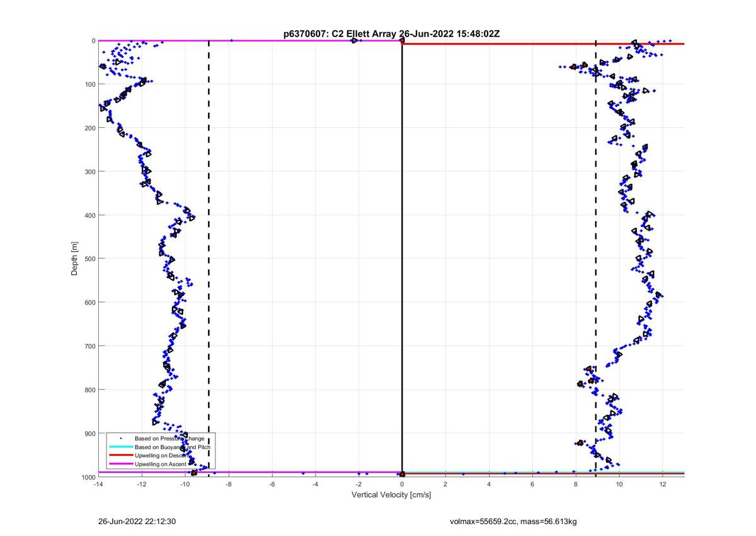Click depth axis tick label "100"
This screenshot has width=756, height=536.
click(89, 84)
